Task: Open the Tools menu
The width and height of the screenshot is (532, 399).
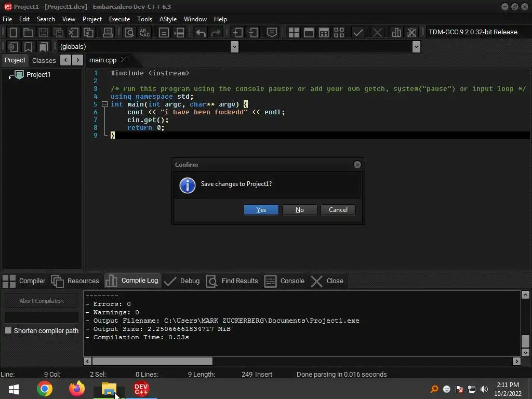Action: pyautogui.click(x=144, y=19)
